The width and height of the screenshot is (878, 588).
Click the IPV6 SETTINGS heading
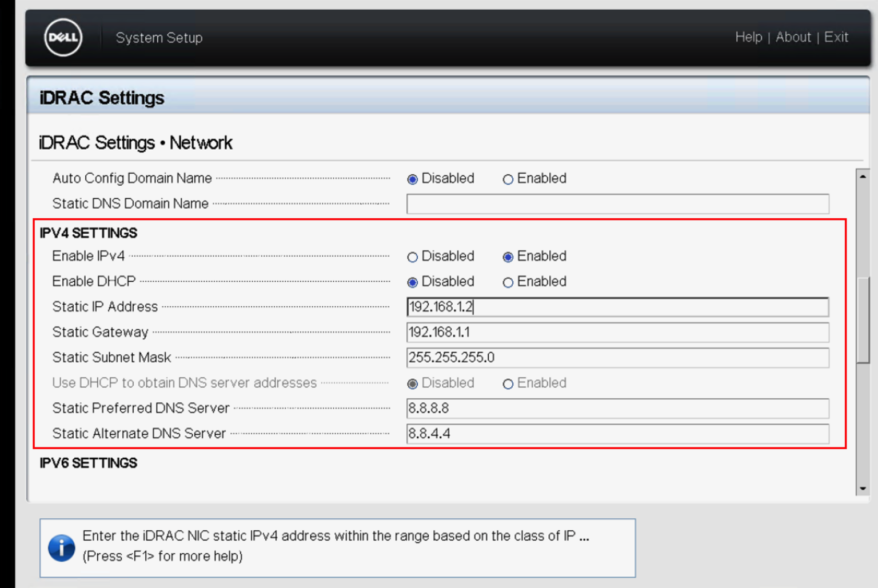click(89, 463)
